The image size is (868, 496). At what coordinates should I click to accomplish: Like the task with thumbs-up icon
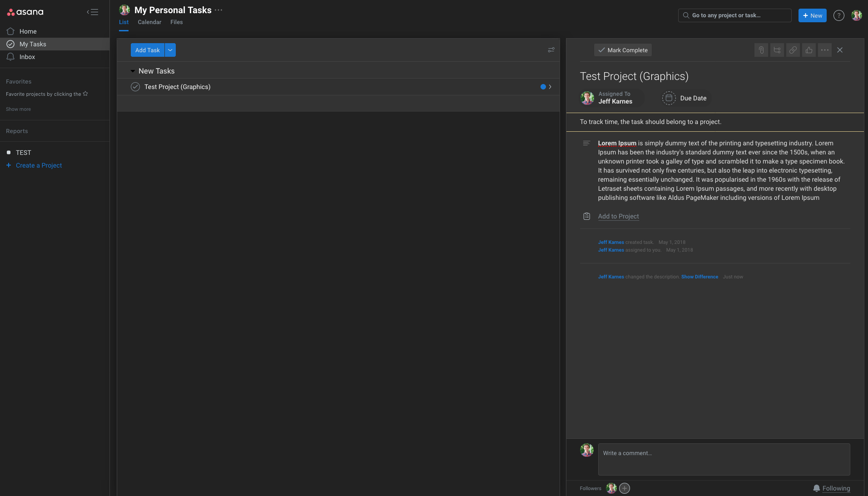[x=809, y=50]
